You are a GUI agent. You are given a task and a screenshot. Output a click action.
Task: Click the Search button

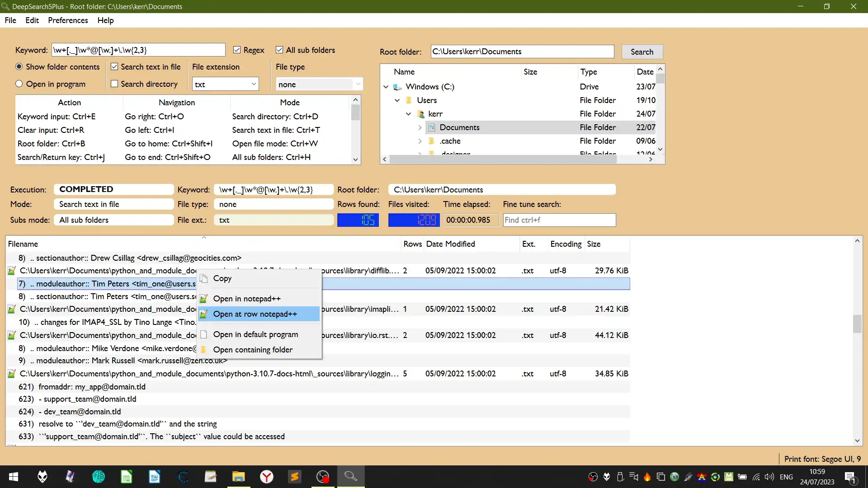click(x=642, y=52)
